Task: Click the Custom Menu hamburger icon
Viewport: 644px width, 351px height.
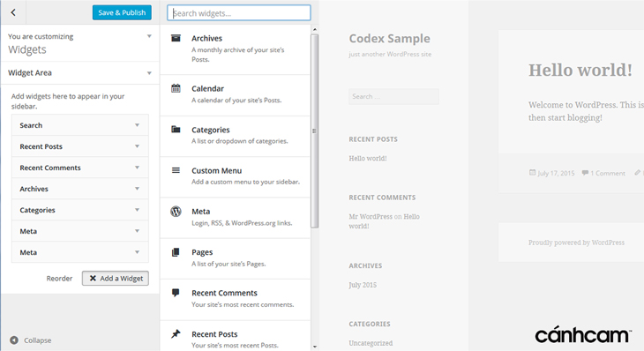Action: coord(176,170)
